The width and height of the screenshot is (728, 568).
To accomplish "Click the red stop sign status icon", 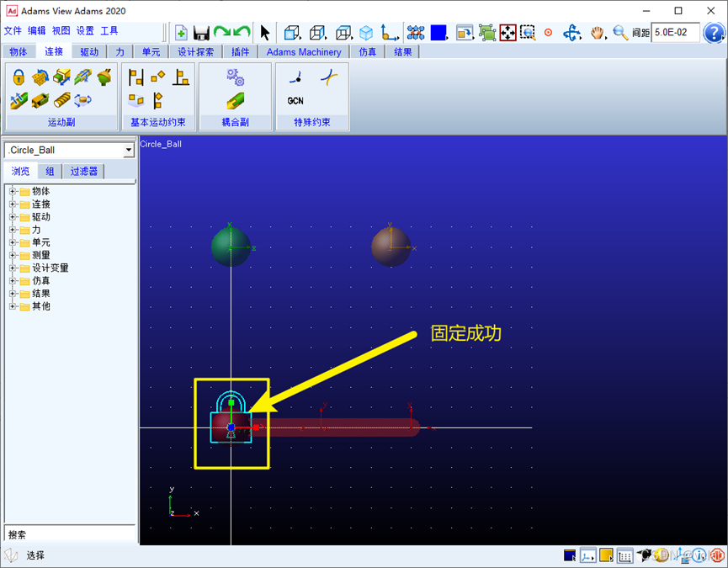I will tap(718, 555).
